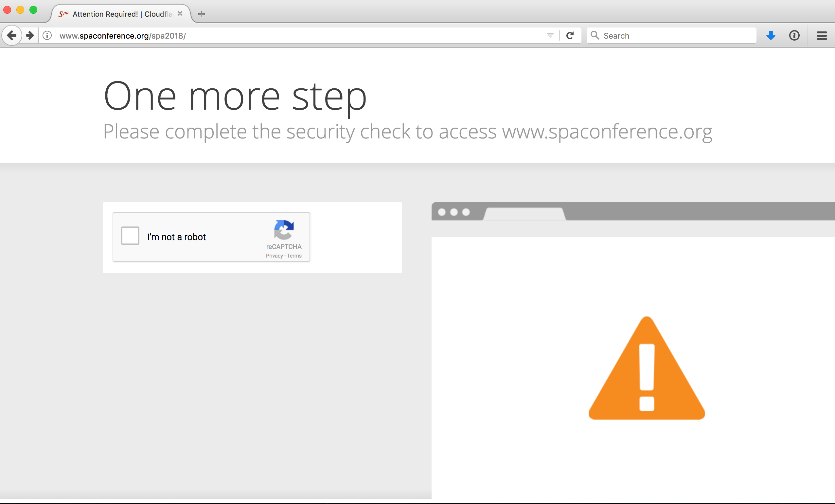Click the site information icon
The width and height of the screenshot is (835, 504).
coord(46,36)
